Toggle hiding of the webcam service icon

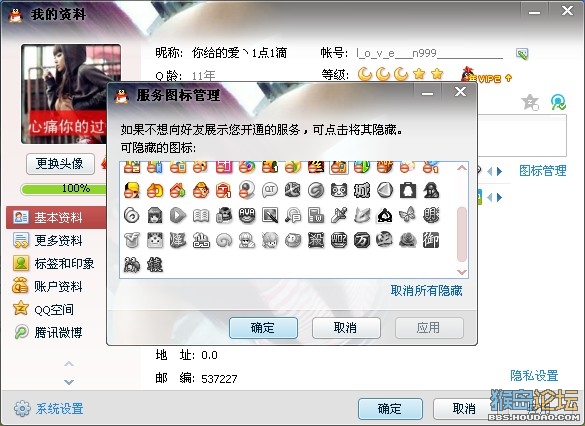click(x=247, y=190)
